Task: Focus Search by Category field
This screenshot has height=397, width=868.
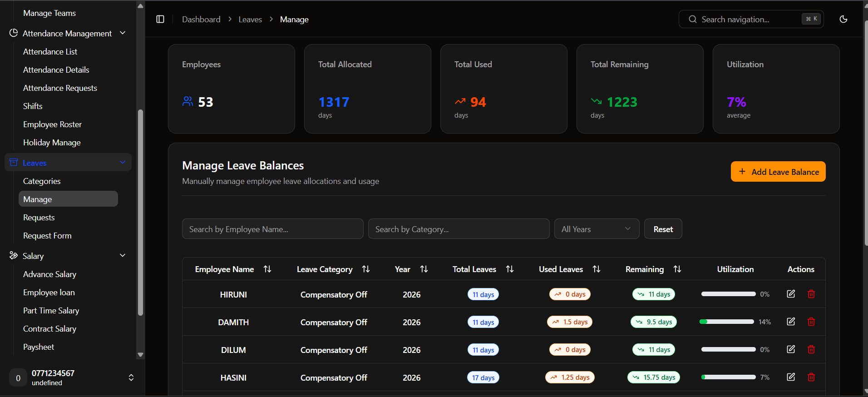Action: pos(459,229)
